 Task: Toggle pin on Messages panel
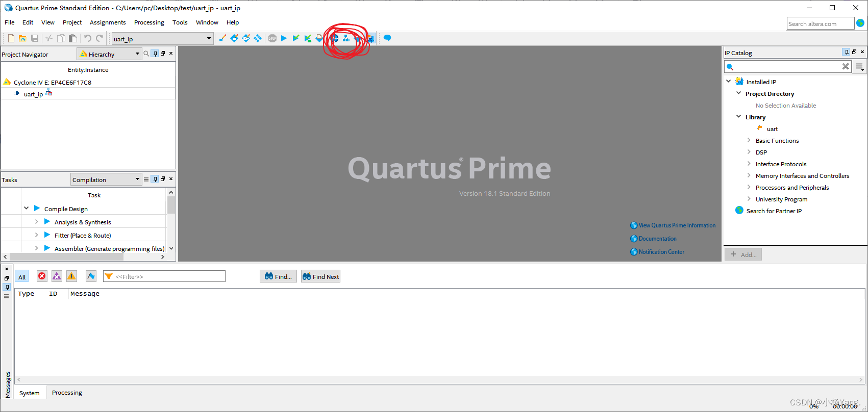[7, 287]
